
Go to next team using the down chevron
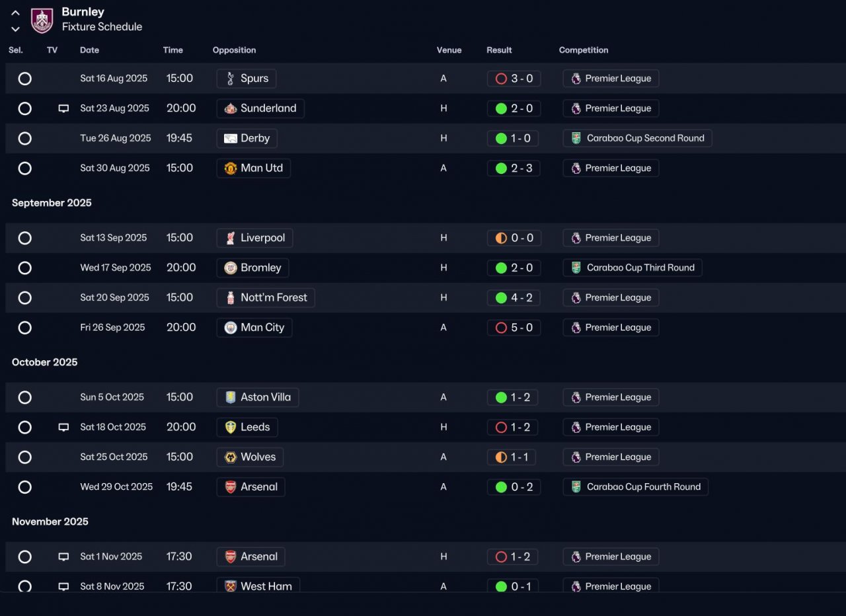15,28
